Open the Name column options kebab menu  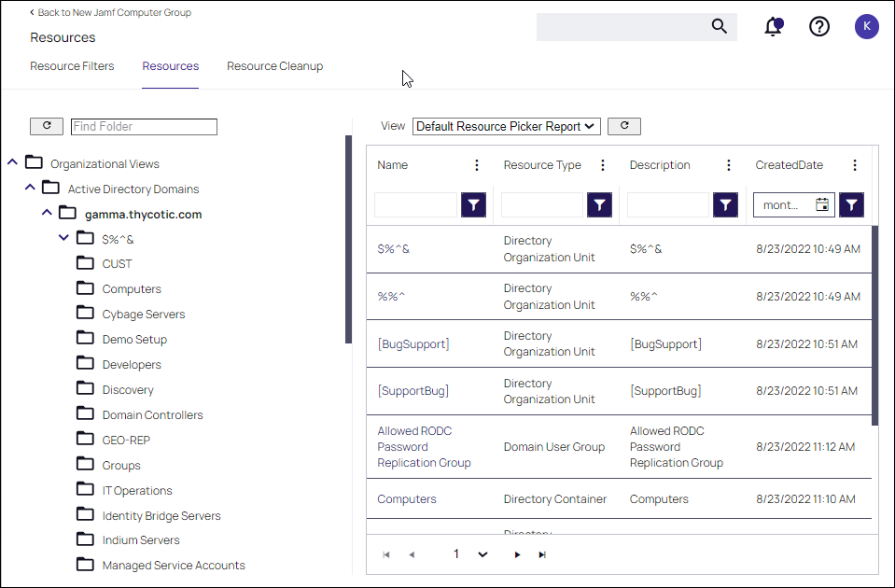(x=476, y=164)
